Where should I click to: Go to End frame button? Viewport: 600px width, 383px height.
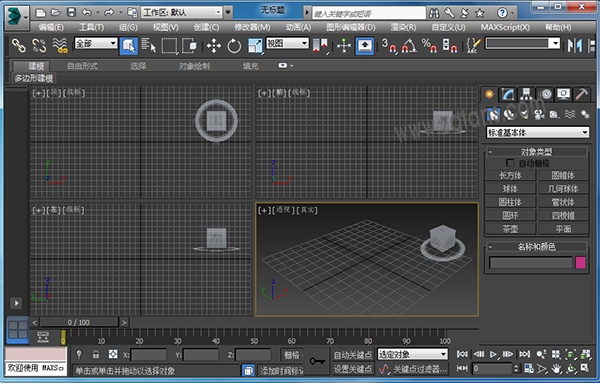(525, 354)
